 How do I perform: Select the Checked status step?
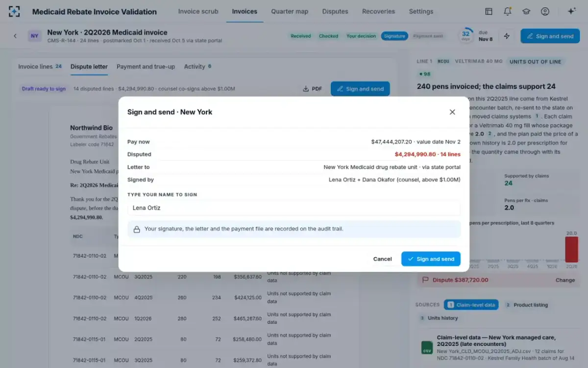(x=329, y=36)
